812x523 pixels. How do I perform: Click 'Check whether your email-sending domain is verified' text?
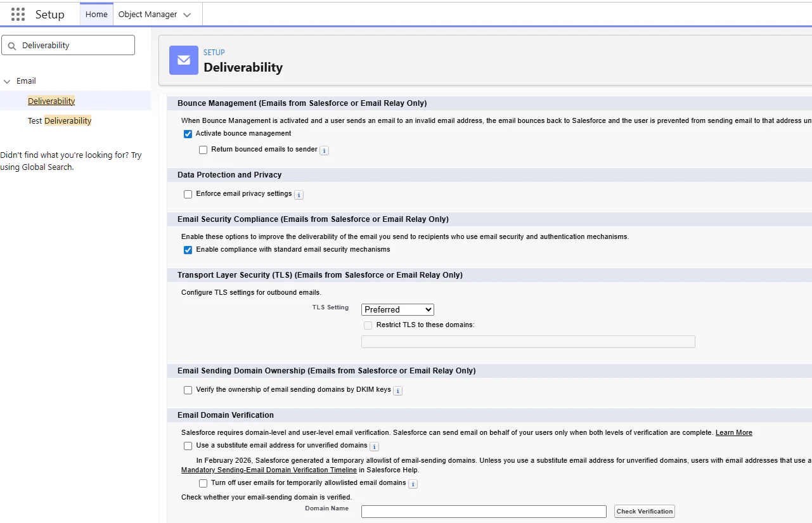pyautogui.click(x=266, y=497)
